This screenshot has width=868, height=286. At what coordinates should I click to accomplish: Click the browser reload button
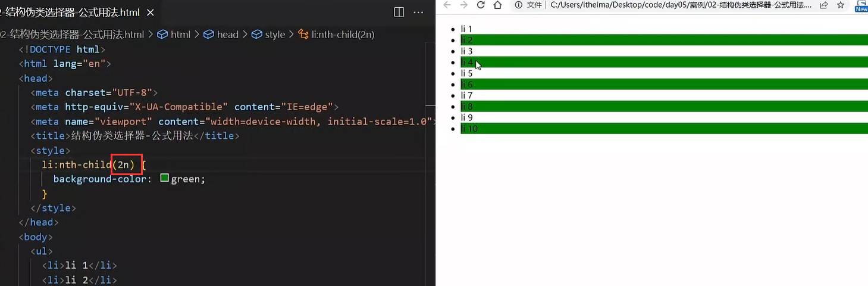point(481,5)
